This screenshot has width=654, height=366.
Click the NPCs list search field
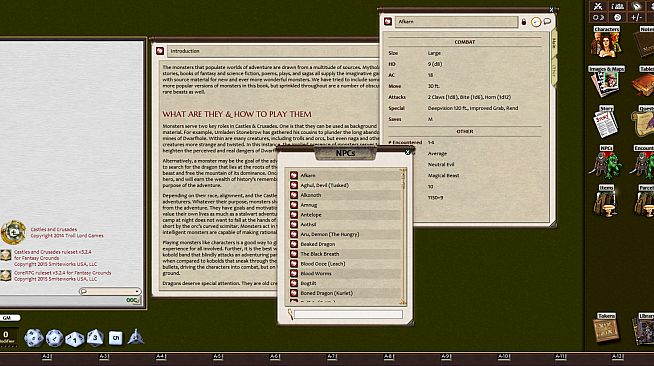click(348, 314)
